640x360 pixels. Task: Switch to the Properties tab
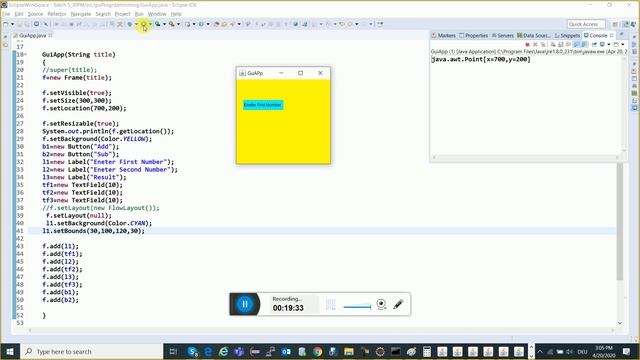[x=473, y=36]
